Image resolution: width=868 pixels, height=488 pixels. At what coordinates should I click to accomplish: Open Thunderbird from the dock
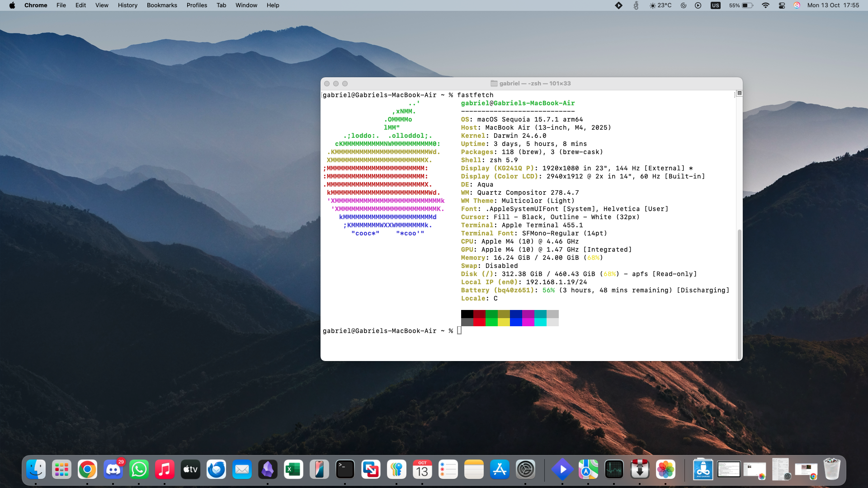[216, 470]
